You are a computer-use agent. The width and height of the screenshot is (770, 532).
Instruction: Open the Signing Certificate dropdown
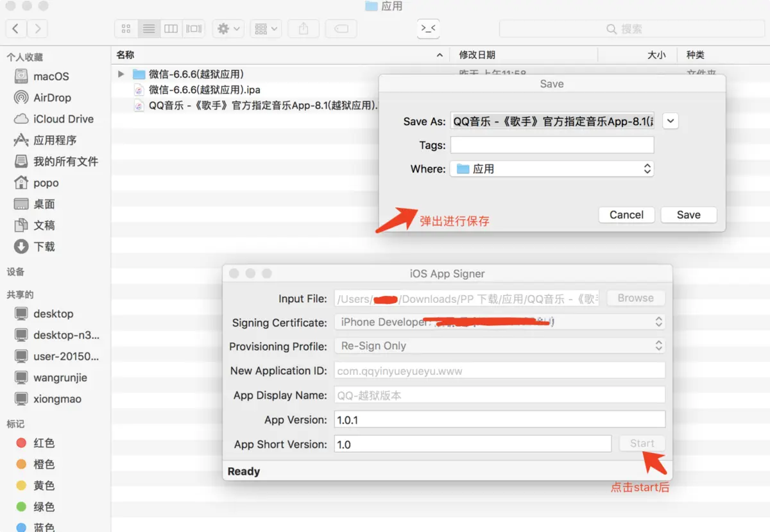point(500,322)
